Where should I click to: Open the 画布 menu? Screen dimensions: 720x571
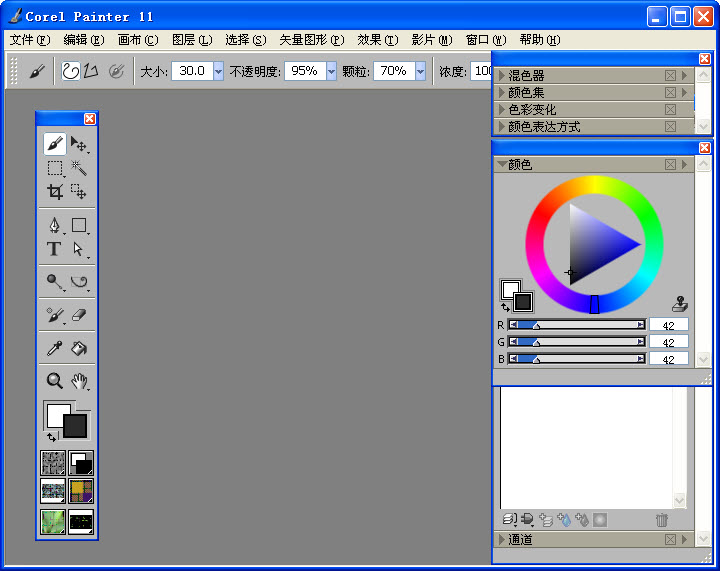click(x=138, y=40)
